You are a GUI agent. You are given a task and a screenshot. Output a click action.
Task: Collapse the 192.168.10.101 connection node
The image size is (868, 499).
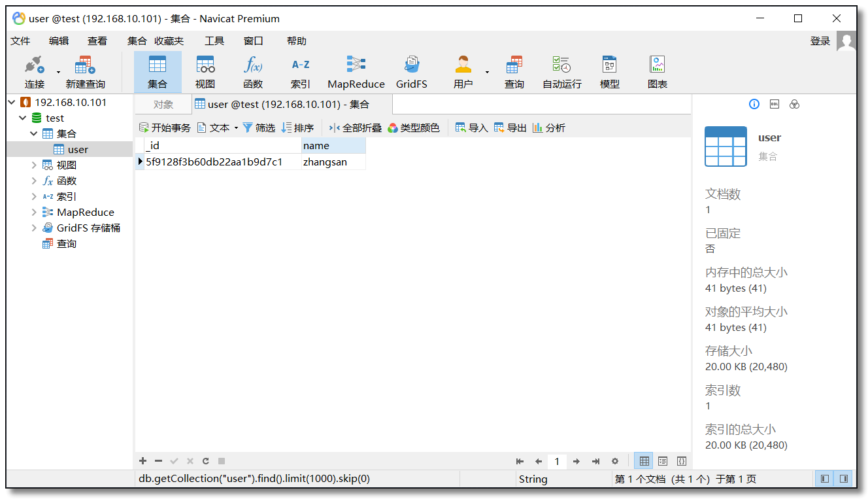pyautogui.click(x=12, y=102)
